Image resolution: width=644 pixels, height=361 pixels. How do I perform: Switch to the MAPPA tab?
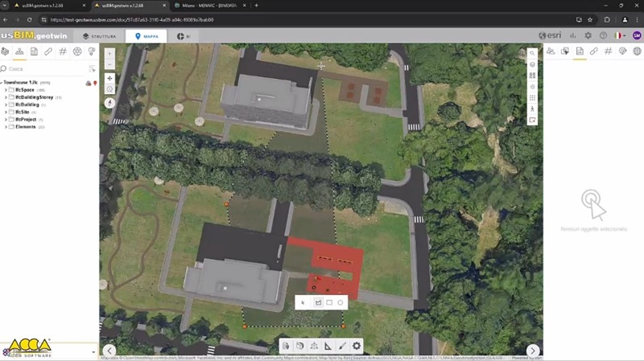click(x=147, y=36)
